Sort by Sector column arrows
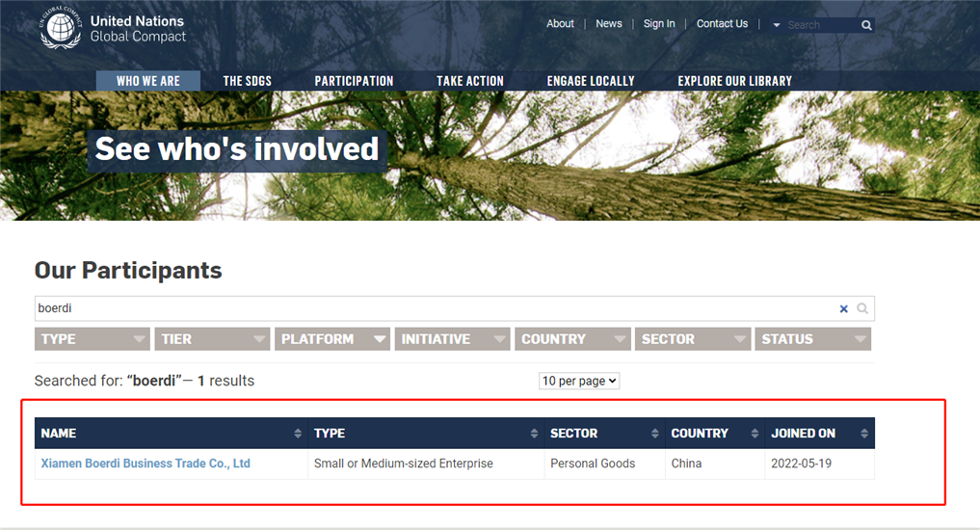The image size is (980, 530). tap(655, 433)
